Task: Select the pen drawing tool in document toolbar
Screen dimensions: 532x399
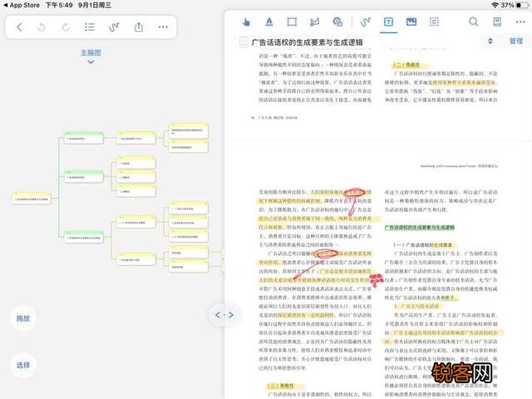Action: pyautogui.click(x=366, y=22)
